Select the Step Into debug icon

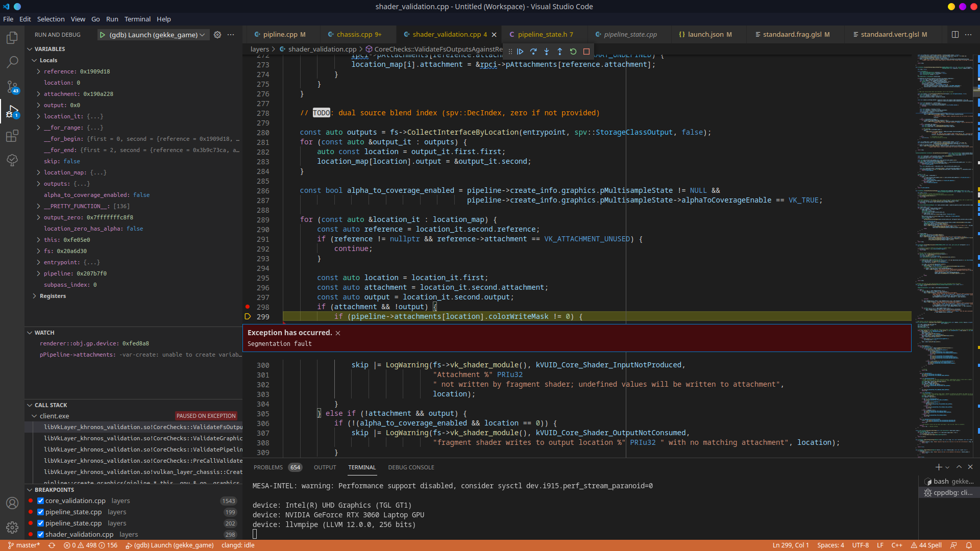tap(546, 51)
